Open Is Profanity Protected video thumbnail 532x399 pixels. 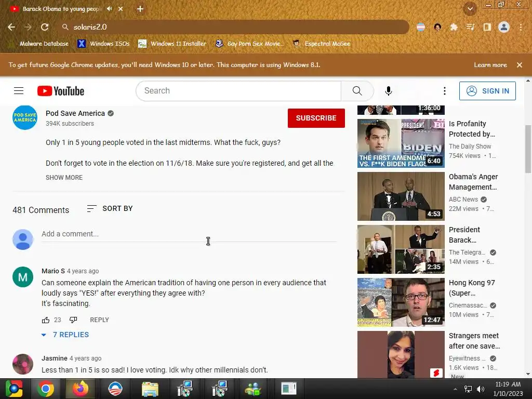(x=401, y=143)
